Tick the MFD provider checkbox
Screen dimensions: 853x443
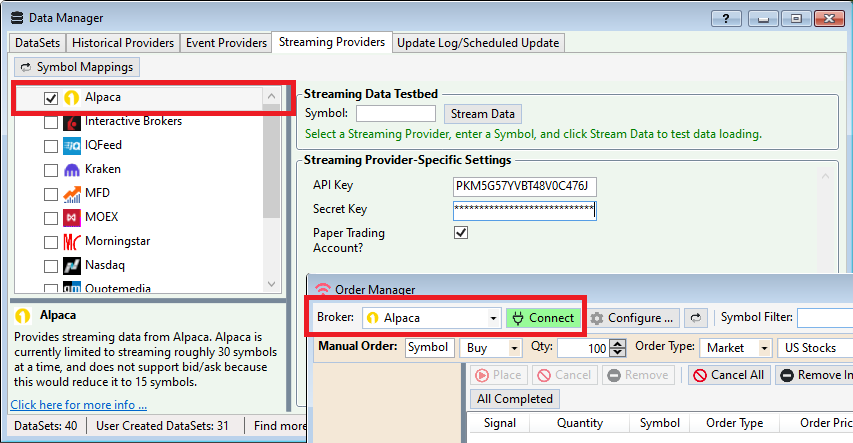pyautogui.click(x=51, y=194)
